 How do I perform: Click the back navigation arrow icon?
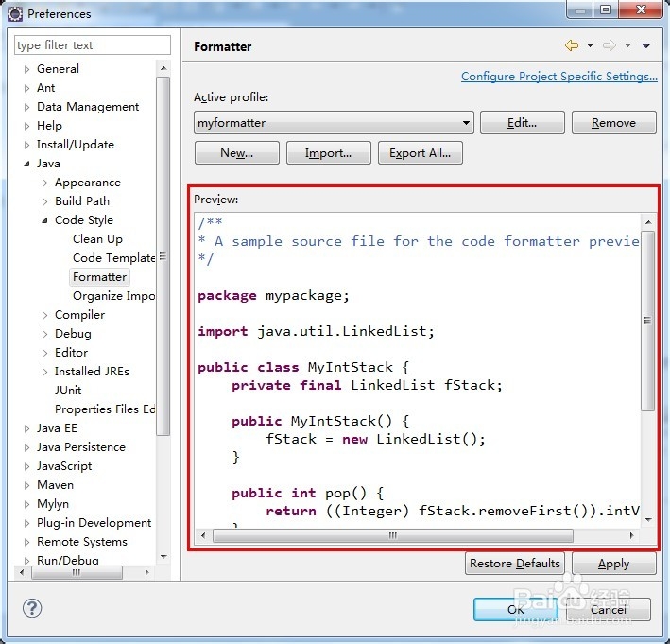tap(572, 44)
